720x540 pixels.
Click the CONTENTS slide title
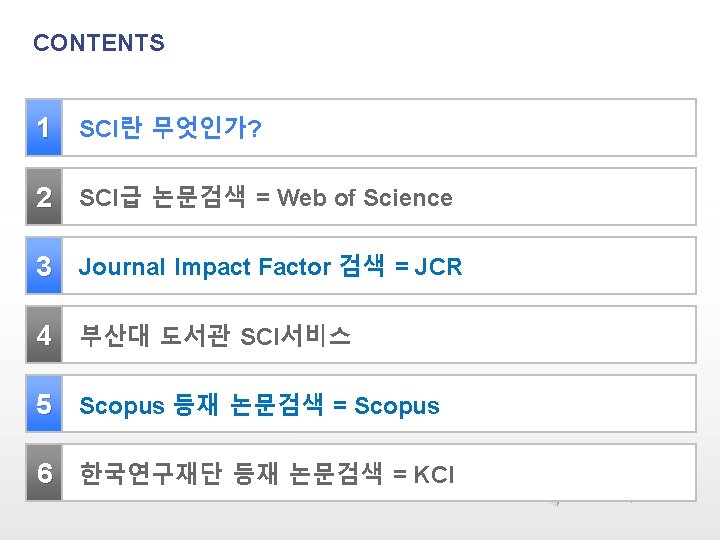99,43
